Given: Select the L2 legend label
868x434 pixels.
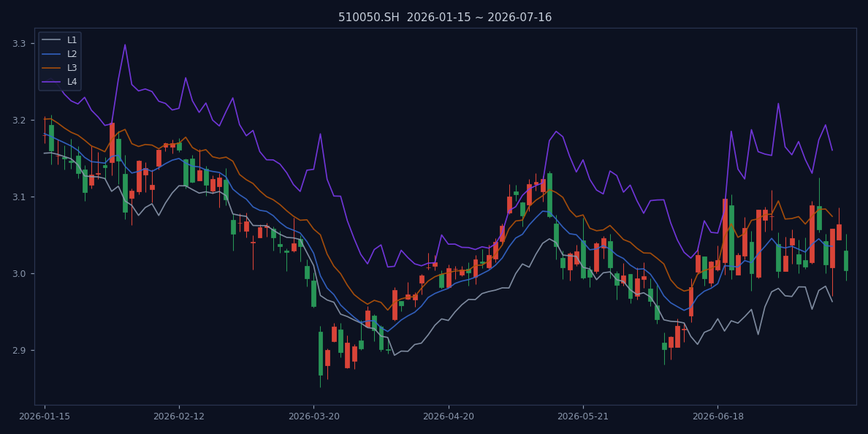Looking at the screenshot, I should point(72,53).
